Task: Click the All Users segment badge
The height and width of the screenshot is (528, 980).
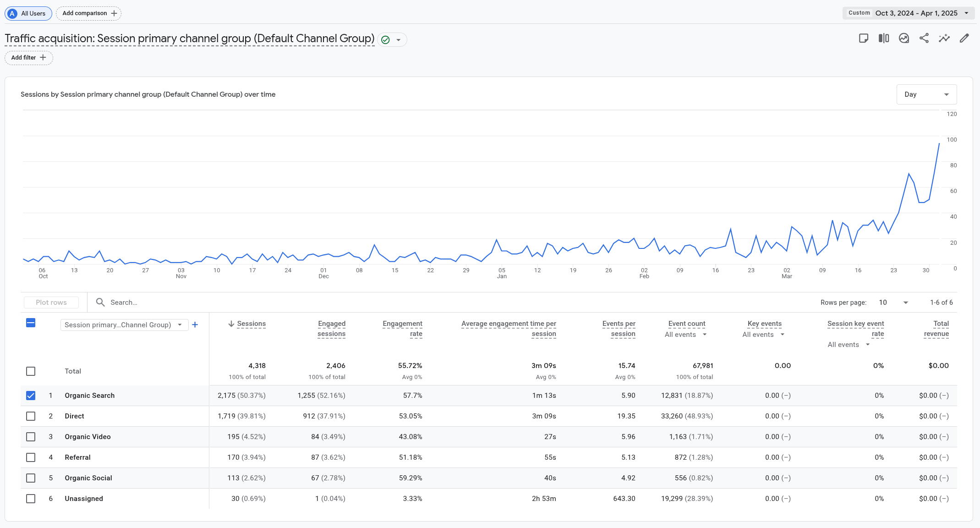Action: 28,13
